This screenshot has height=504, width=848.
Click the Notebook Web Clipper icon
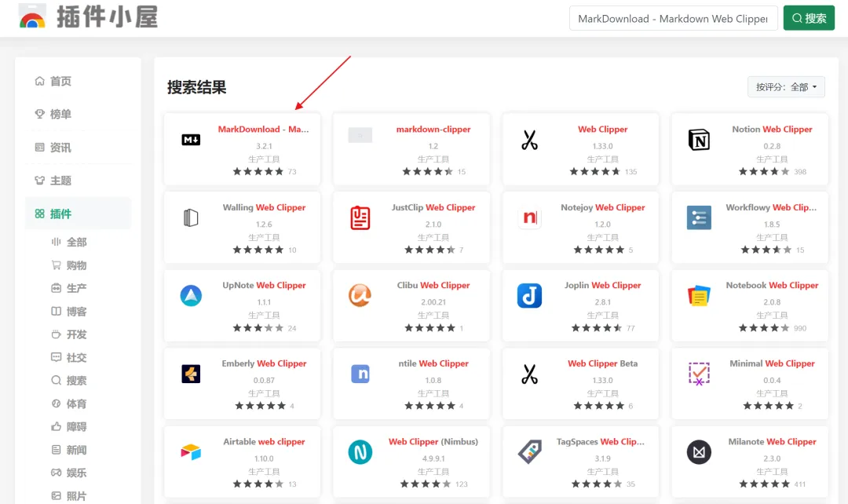[x=699, y=296]
